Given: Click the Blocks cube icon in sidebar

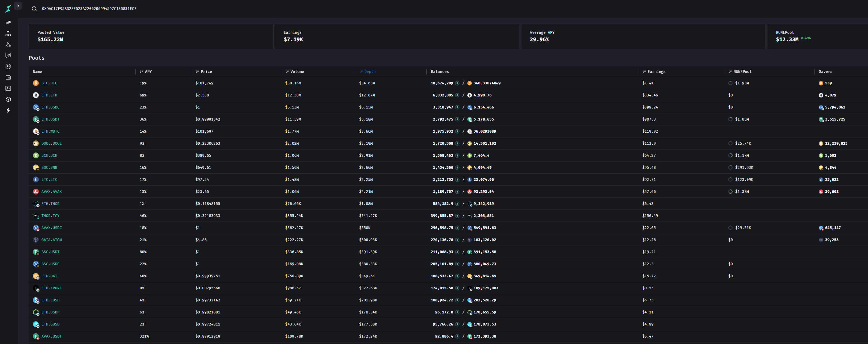Looking at the screenshot, I should coord(8,99).
